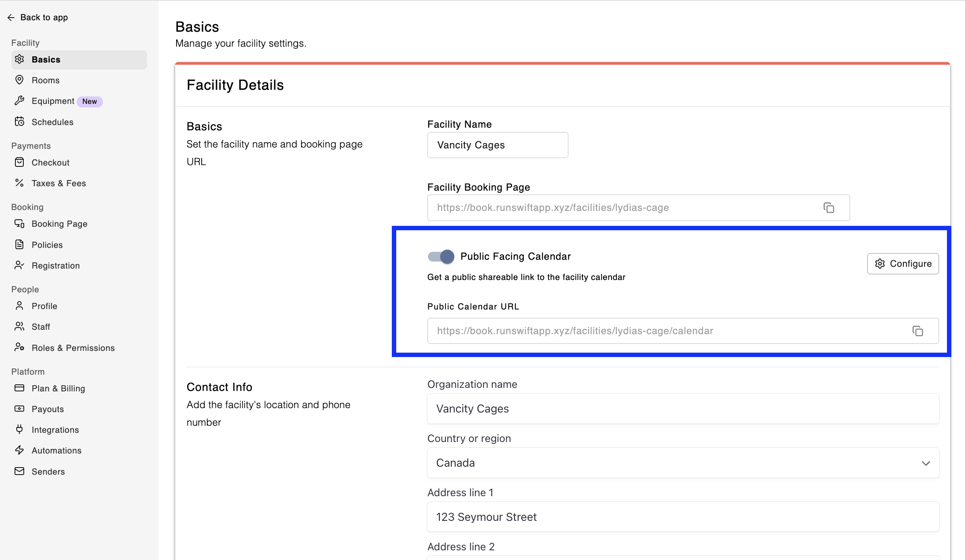The height and width of the screenshot is (560, 965).
Task: Click the Back to app link
Action: tap(44, 18)
